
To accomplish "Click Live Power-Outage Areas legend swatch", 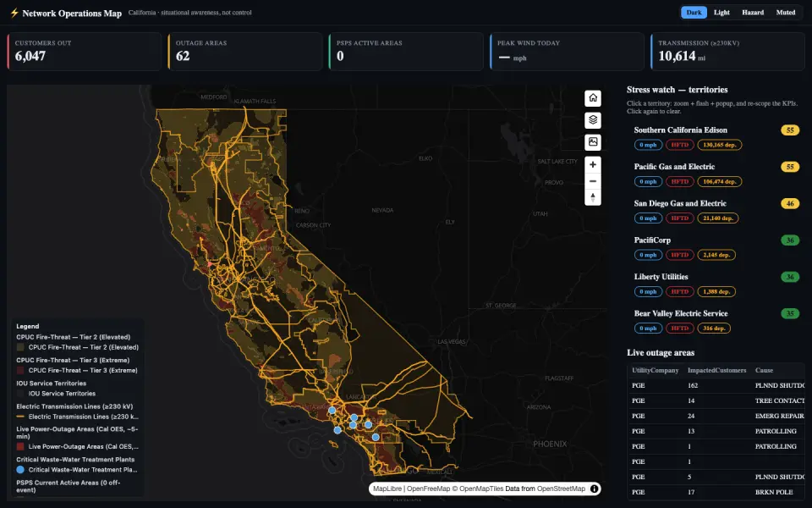I will (x=20, y=447).
